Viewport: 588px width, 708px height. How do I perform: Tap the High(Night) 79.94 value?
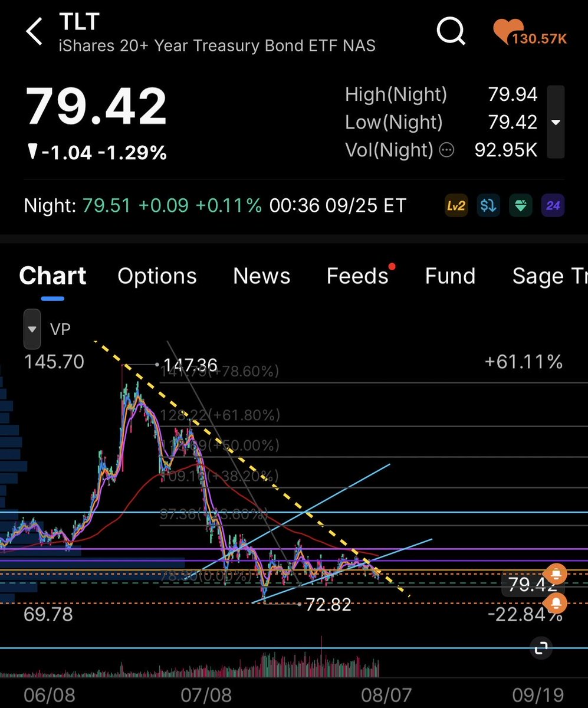(513, 94)
